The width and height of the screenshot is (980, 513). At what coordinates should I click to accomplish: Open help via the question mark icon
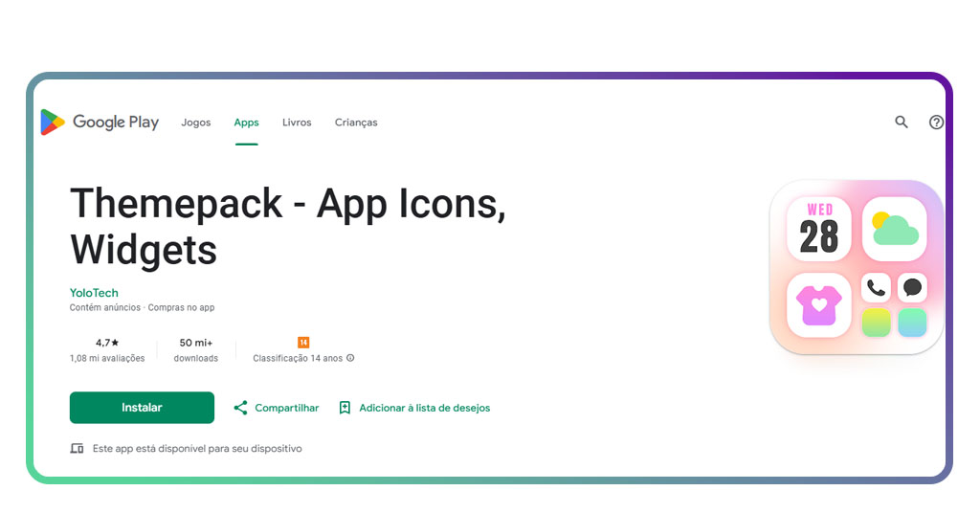(x=936, y=123)
